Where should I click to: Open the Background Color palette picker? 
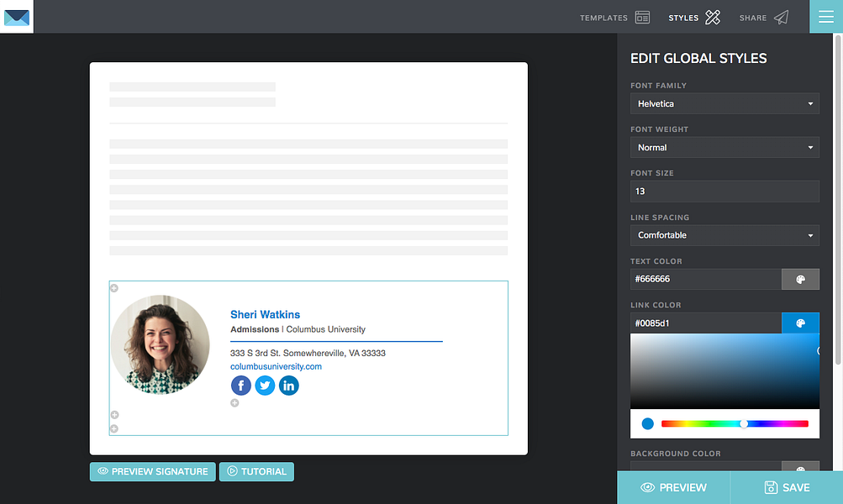tap(800, 466)
